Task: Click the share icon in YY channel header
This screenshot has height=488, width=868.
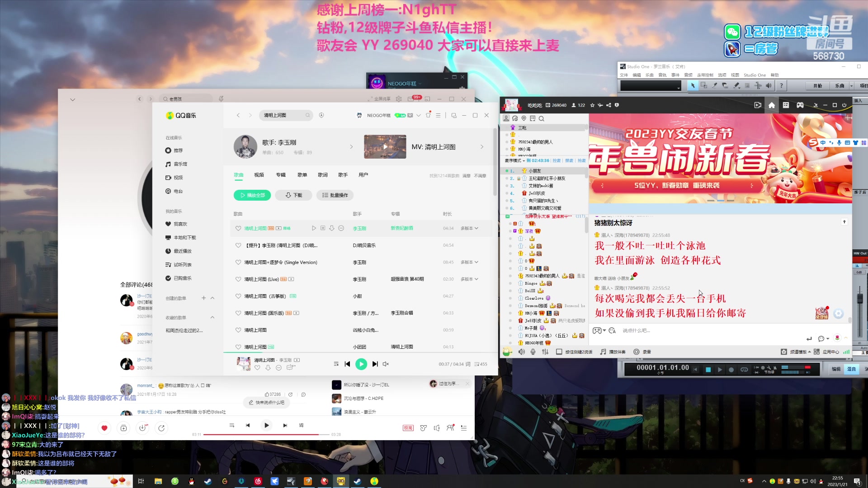Action: (x=609, y=105)
